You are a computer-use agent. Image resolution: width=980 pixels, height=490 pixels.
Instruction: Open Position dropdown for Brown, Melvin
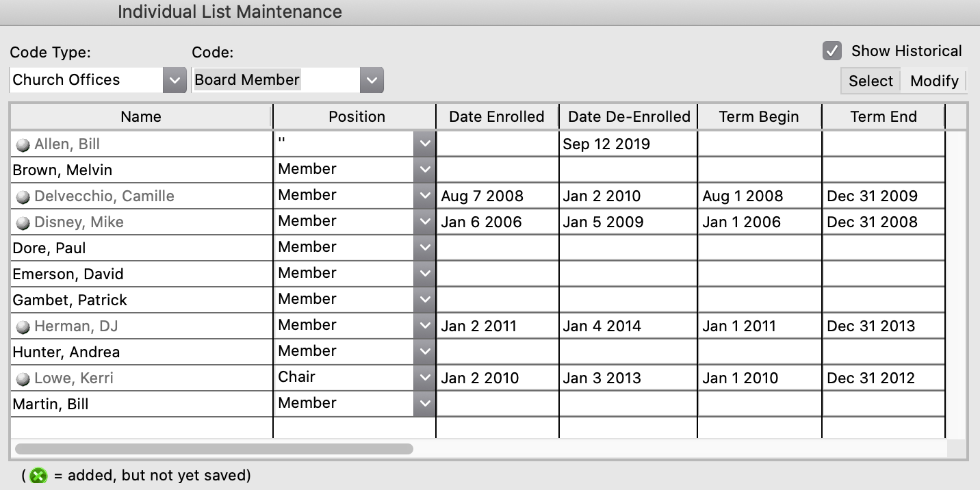click(x=425, y=170)
